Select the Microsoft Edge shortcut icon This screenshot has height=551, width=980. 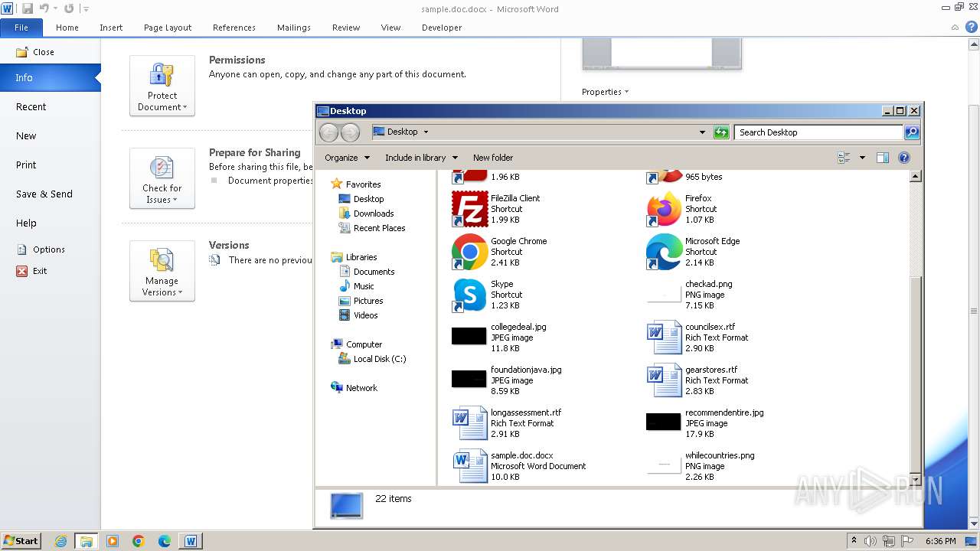click(664, 252)
